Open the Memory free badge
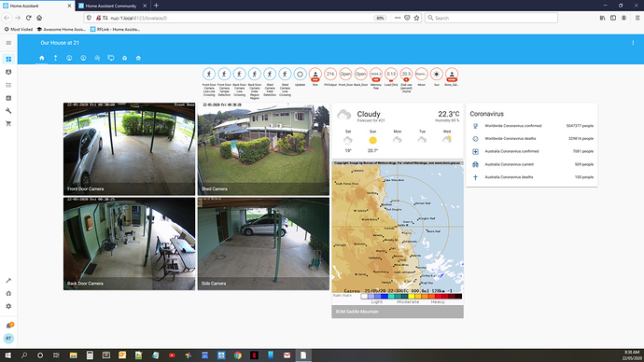Image resolution: width=644 pixels, height=362 pixels. tap(376, 75)
